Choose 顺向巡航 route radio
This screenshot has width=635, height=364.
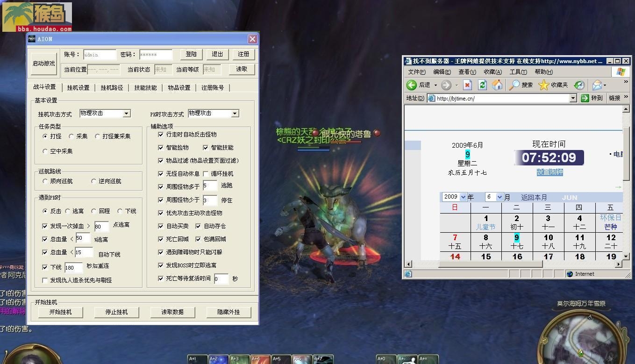coord(45,181)
